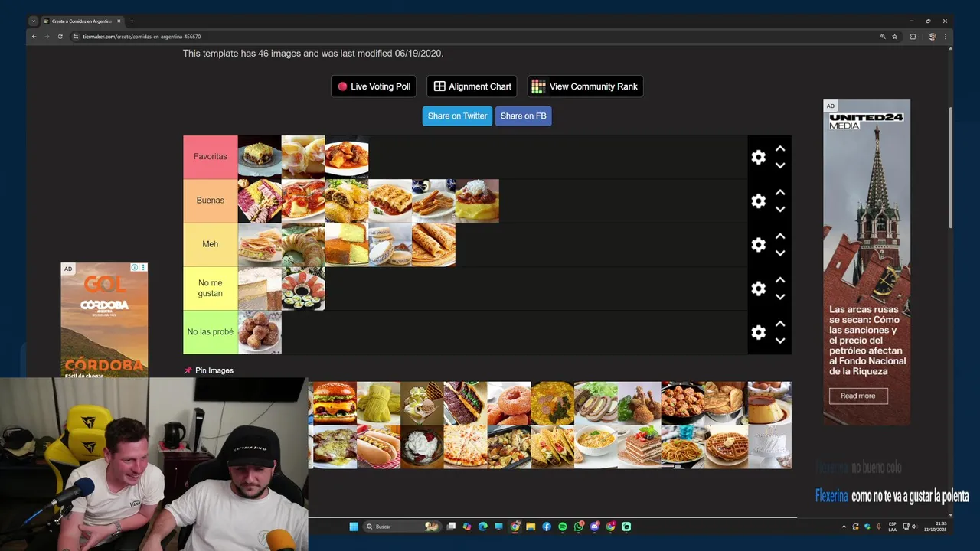Click Share on FB button
The image size is (980, 551).
pos(523,116)
